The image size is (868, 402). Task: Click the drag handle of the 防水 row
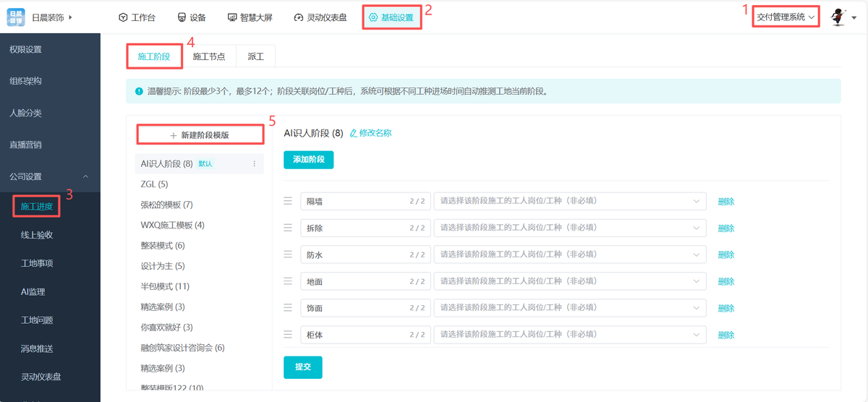[x=288, y=255]
